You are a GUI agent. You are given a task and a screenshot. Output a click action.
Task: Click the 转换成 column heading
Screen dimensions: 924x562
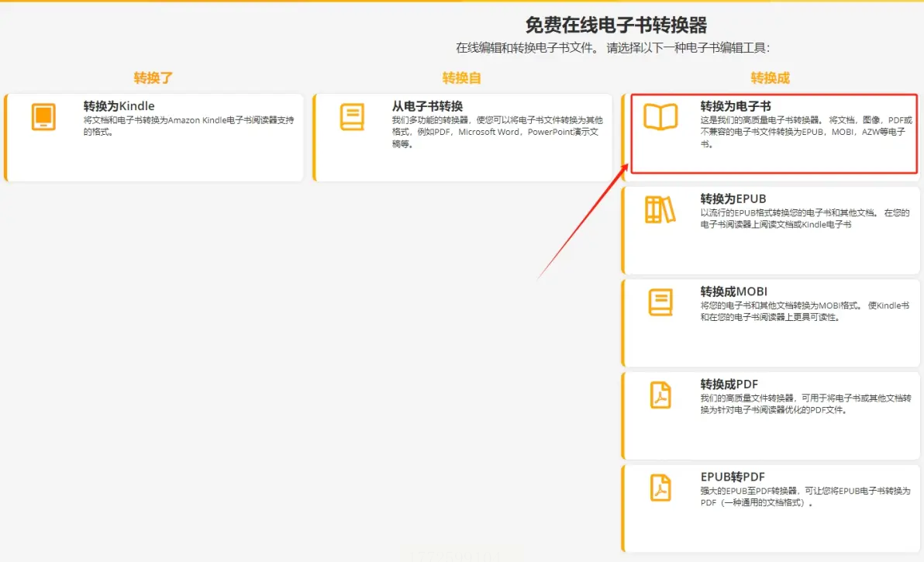(771, 78)
